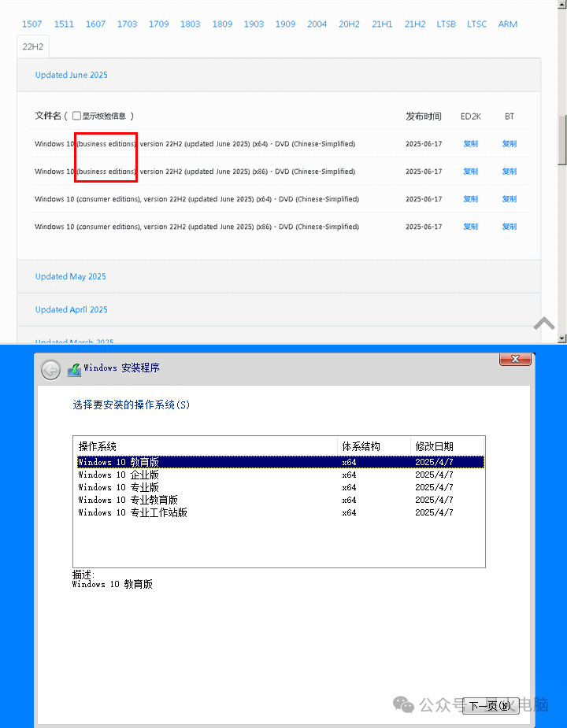Toggle the 显示校验信息 checkbox

pyautogui.click(x=76, y=116)
